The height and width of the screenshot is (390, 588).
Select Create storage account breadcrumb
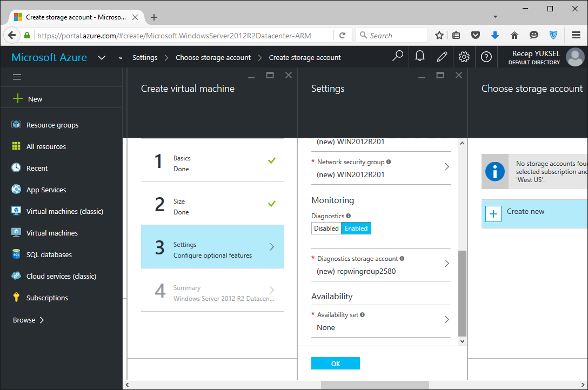pyautogui.click(x=304, y=57)
